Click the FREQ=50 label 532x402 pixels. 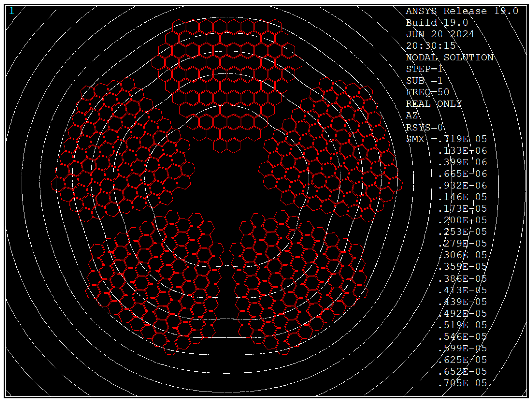pos(427,92)
